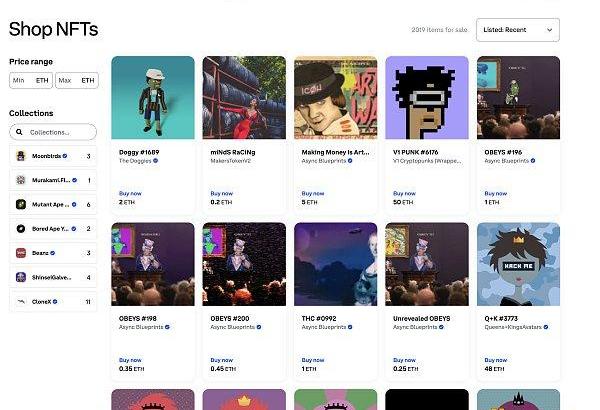Focus the Collections search box
This screenshot has width=600, height=410.
[53, 132]
